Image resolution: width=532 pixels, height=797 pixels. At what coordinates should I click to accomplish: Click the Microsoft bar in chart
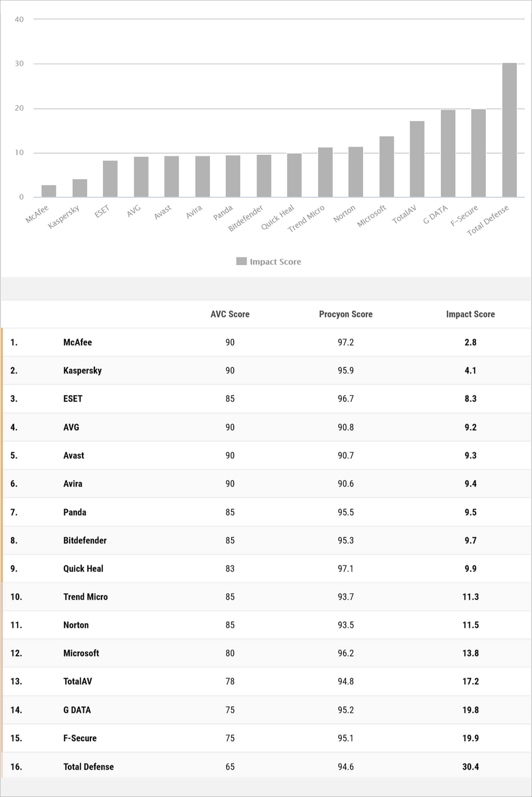click(387, 166)
